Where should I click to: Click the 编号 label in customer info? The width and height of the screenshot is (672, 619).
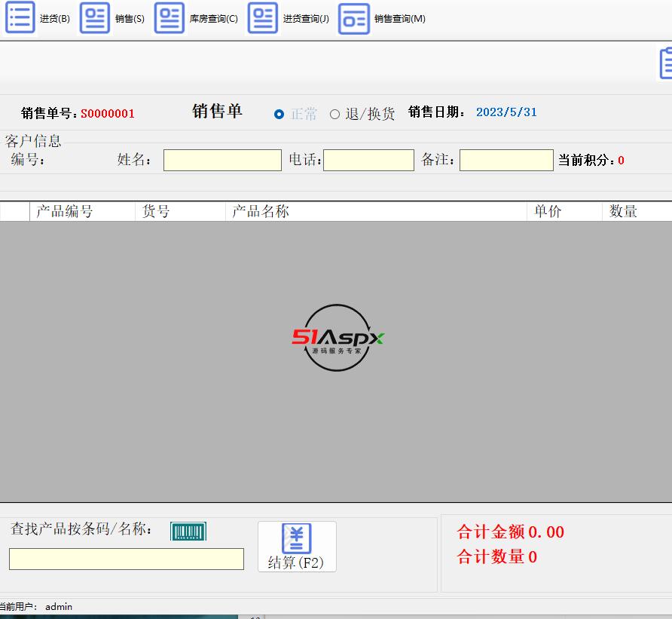tap(27, 160)
